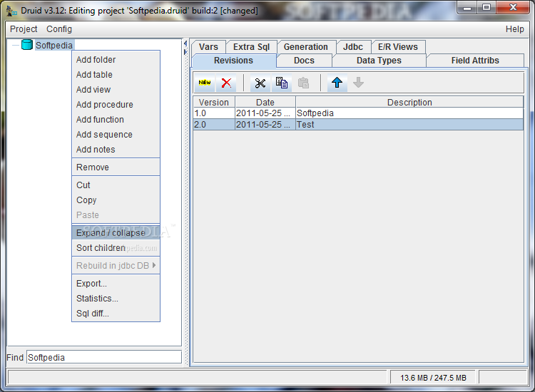This screenshot has width=535, height=392.
Task: Click the split pane collapse arrows
Action: coord(185,48)
